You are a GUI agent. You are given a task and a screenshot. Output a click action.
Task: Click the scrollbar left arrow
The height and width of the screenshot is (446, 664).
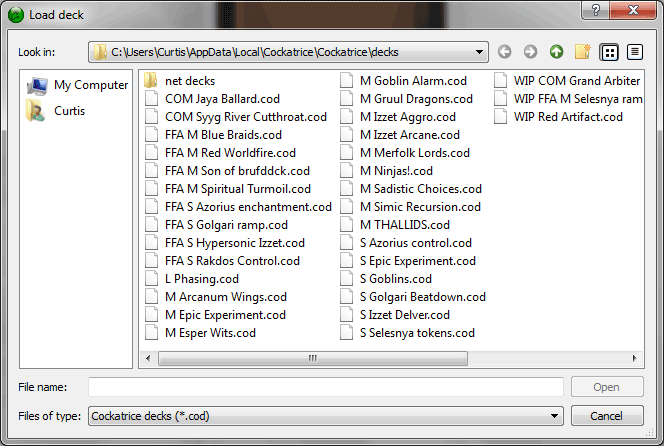(148, 358)
